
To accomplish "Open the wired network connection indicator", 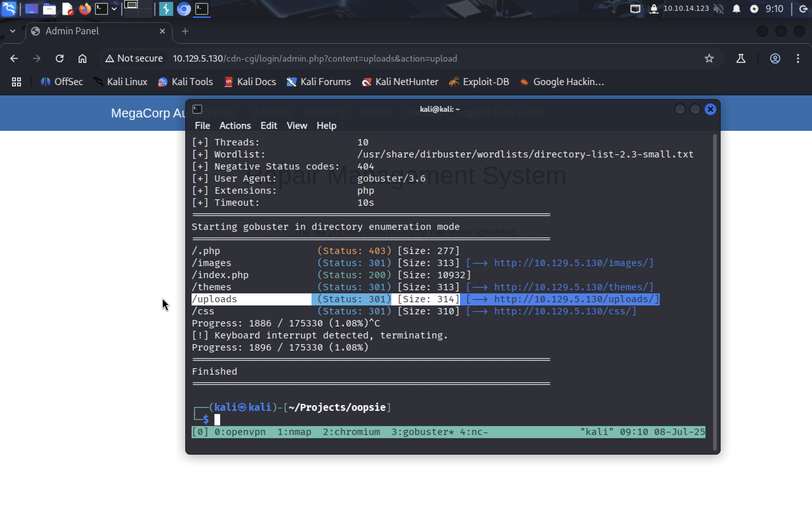I will (x=635, y=9).
